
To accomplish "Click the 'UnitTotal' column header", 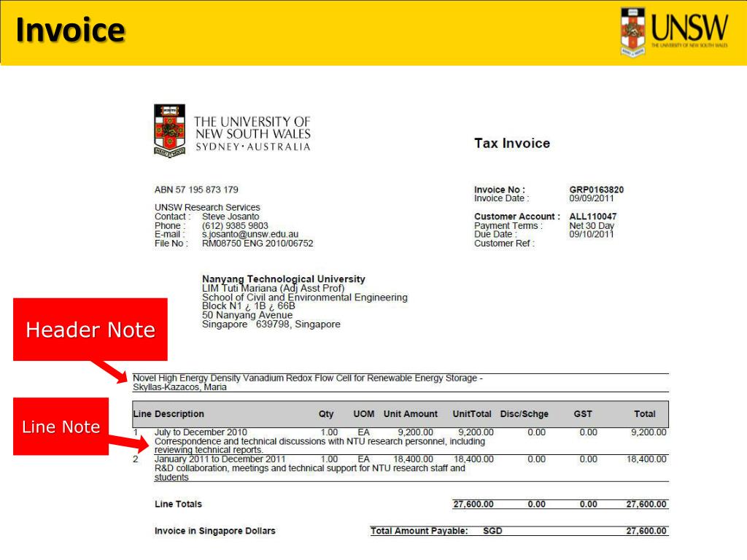I will point(472,414).
